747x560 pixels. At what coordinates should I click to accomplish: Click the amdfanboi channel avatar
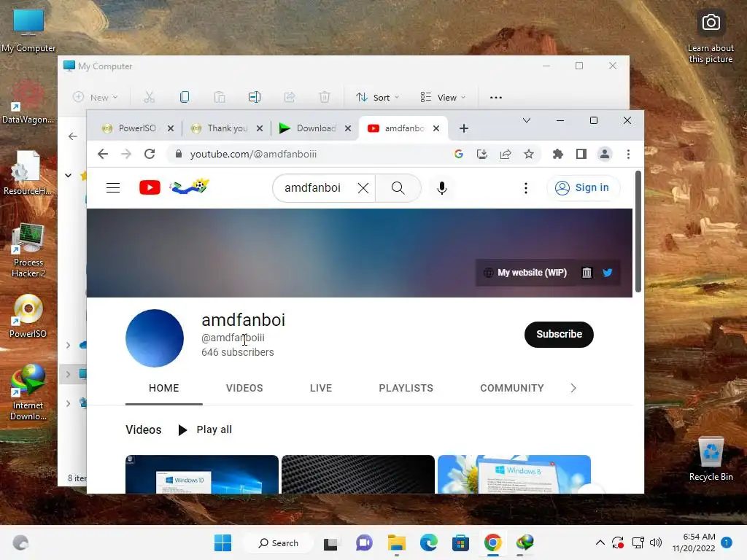pyautogui.click(x=155, y=338)
